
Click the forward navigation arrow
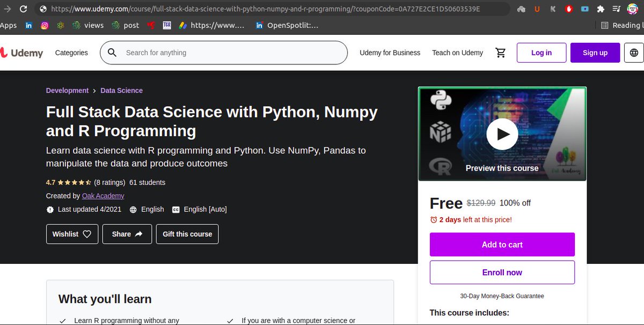tap(7, 9)
